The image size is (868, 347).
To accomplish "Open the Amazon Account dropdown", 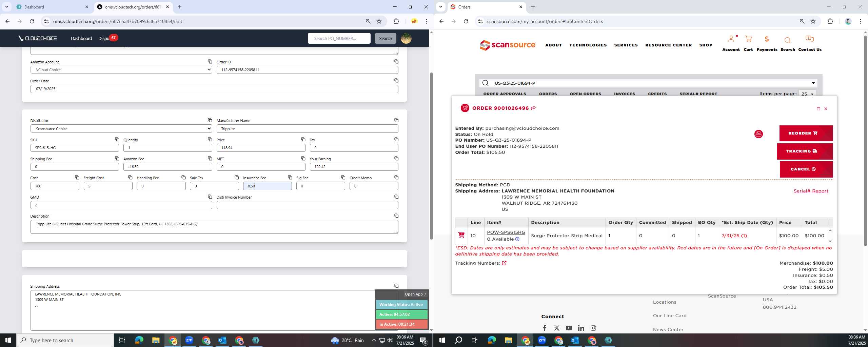I will tap(121, 70).
